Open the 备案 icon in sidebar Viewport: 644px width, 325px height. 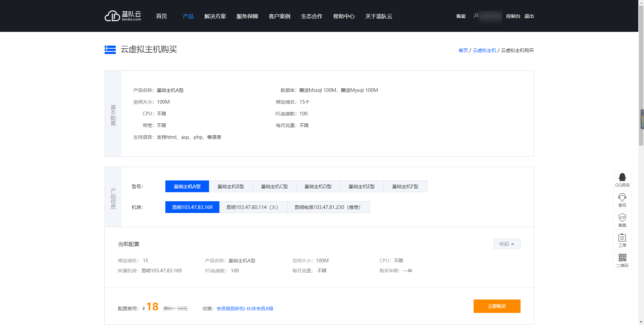(x=622, y=220)
